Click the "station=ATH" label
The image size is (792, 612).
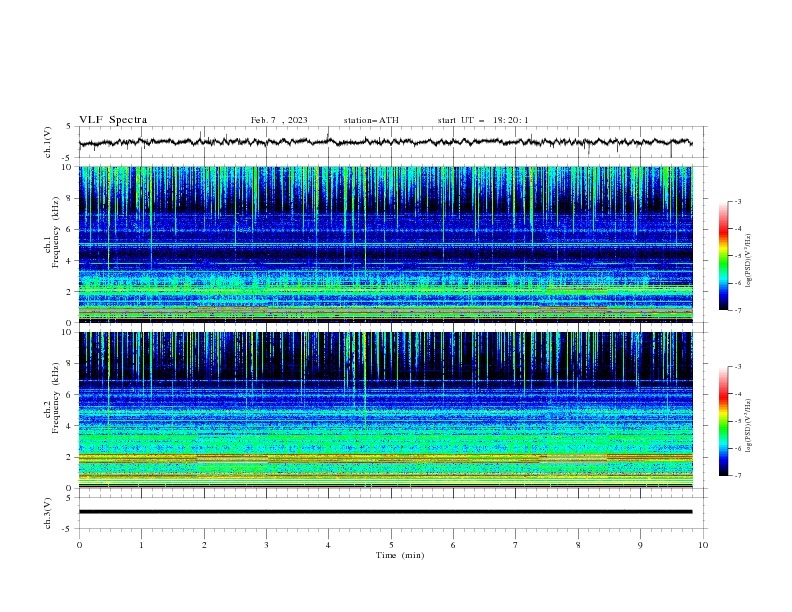pyautogui.click(x=371, y=120)
